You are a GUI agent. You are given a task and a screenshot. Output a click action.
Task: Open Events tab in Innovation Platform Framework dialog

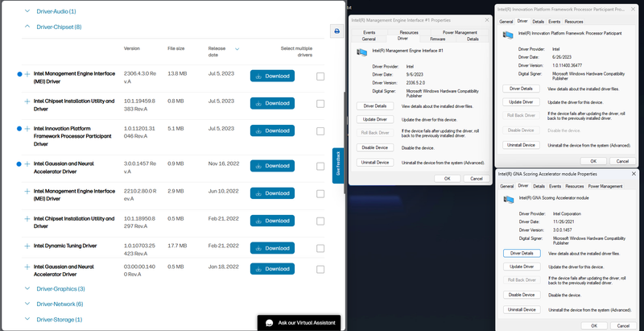[x=554, y=22]
